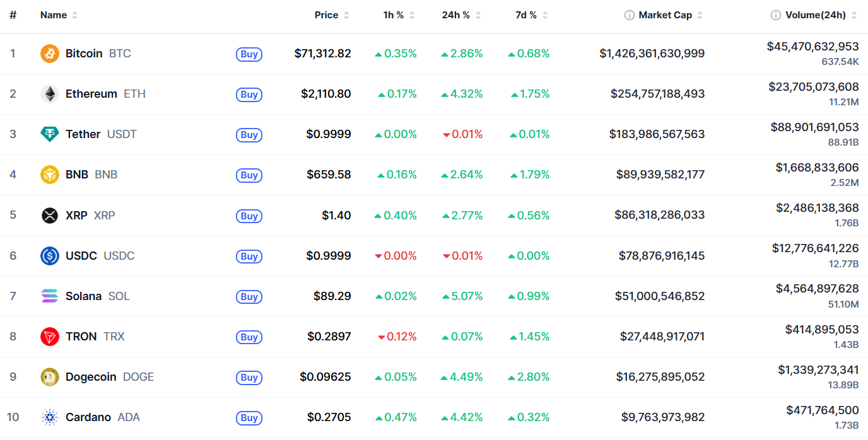868x440 pixels.
Task: Click the Bitcoin coin logo icon
Action: 50,54
